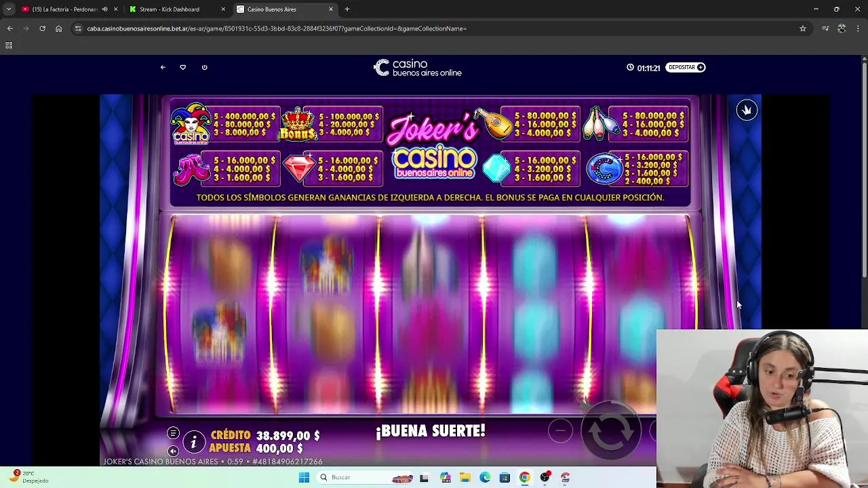The image size is (868, 488).
Task: Click the pink jester hat symbol in paytable
Action: click(191, 169)
